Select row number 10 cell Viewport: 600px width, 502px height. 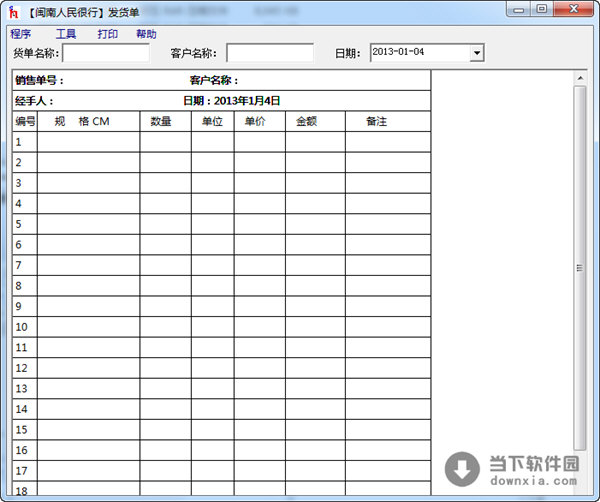(x=25, y=327)
